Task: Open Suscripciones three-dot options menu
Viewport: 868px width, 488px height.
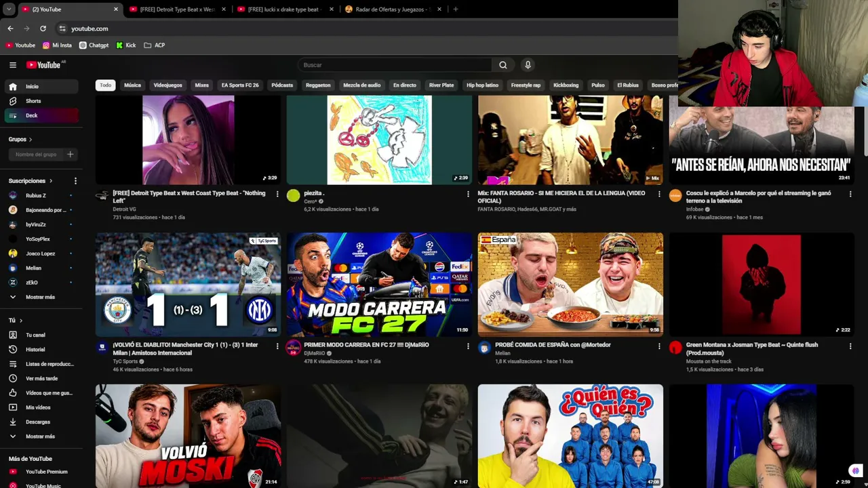Action: [x=75, y=181]
